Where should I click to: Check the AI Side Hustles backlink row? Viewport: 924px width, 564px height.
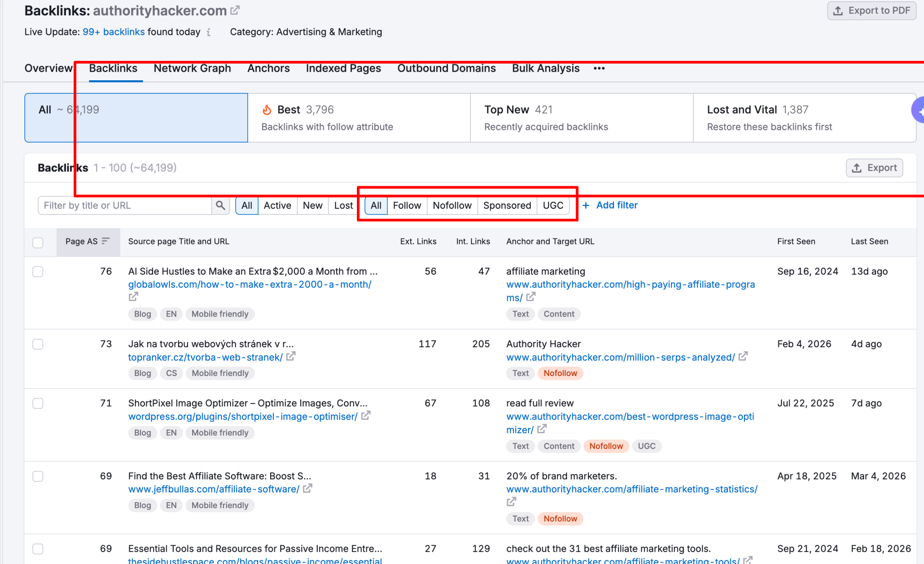tap(37, 271)
